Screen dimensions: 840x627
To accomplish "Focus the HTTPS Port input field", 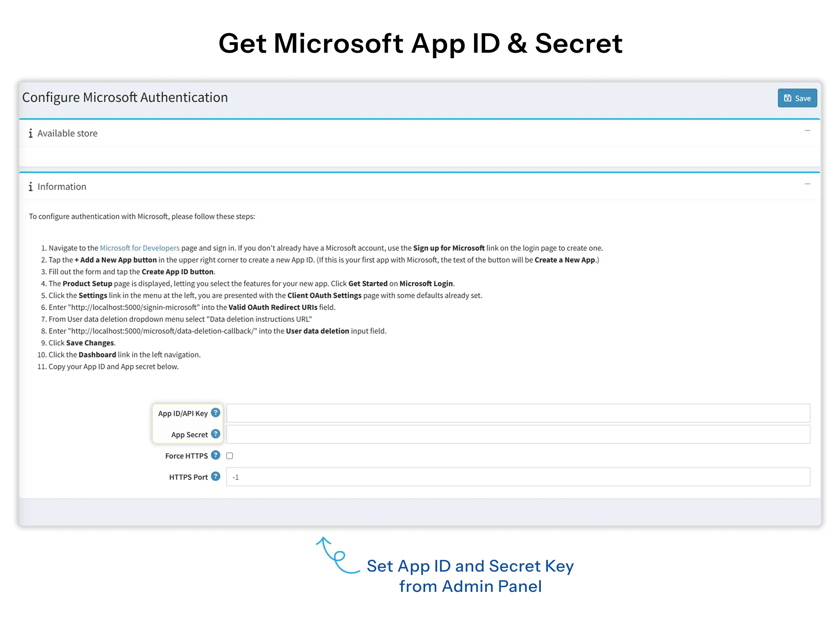I will click(518, 477).
